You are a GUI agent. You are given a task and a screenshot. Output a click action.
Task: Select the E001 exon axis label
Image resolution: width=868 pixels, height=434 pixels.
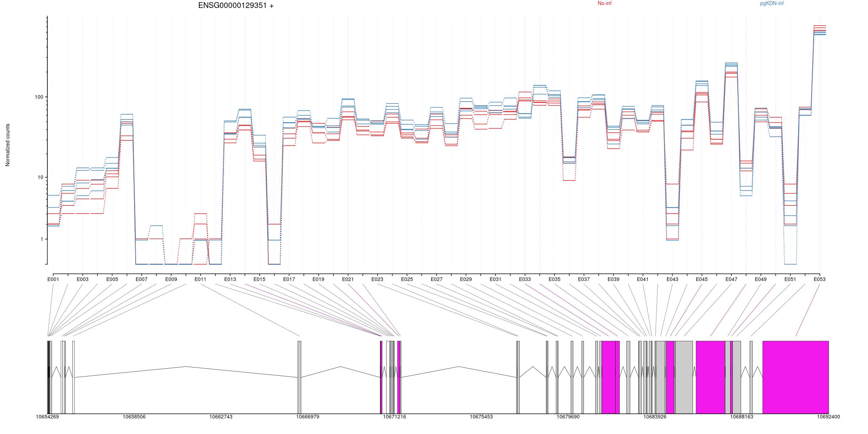pyautogui.click(x=53, y=280)
